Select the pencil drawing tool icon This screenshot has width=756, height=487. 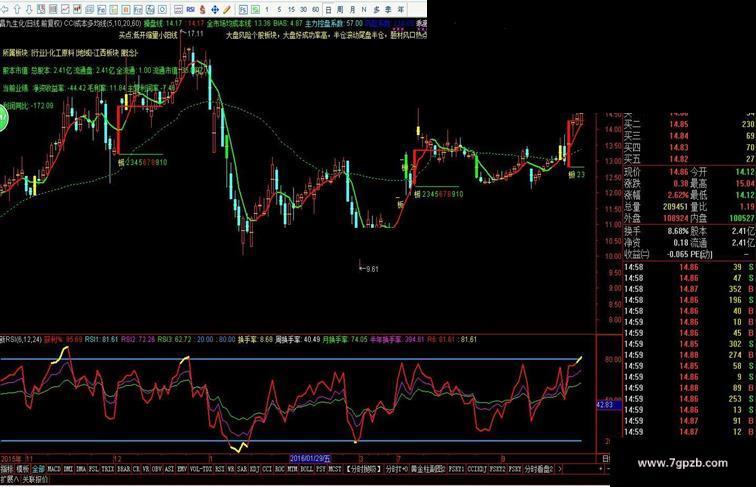(227, 10)
